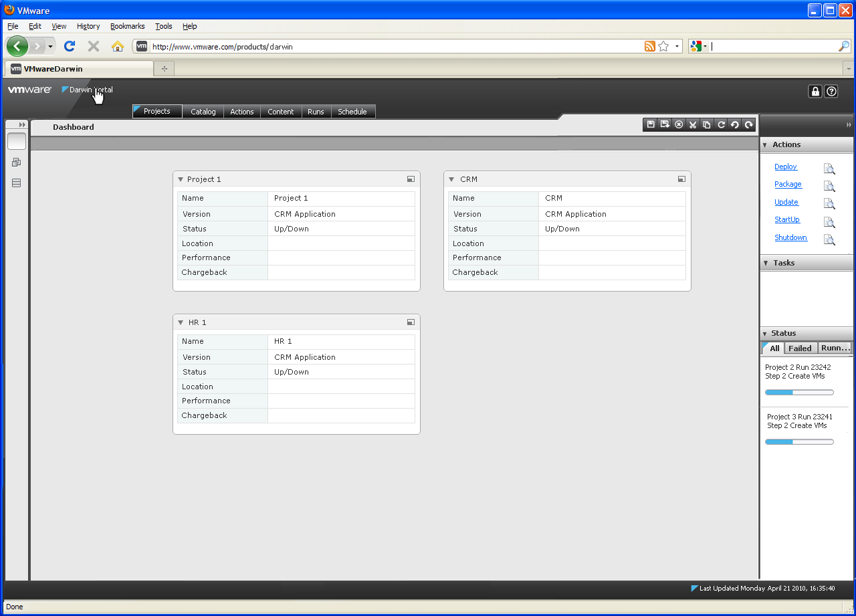Expand the collapsed left sidebar
This screenshot has height=616, width=856.
pos(22,124)
